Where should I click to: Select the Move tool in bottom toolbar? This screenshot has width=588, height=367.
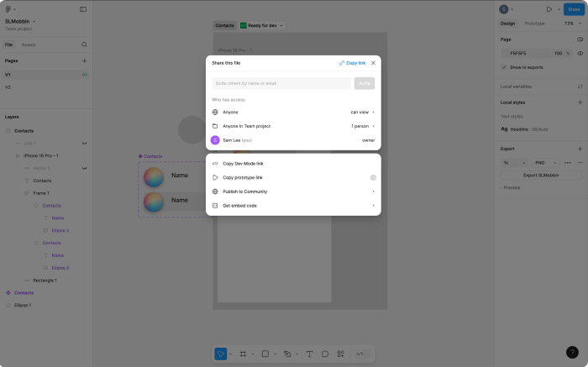220,354
